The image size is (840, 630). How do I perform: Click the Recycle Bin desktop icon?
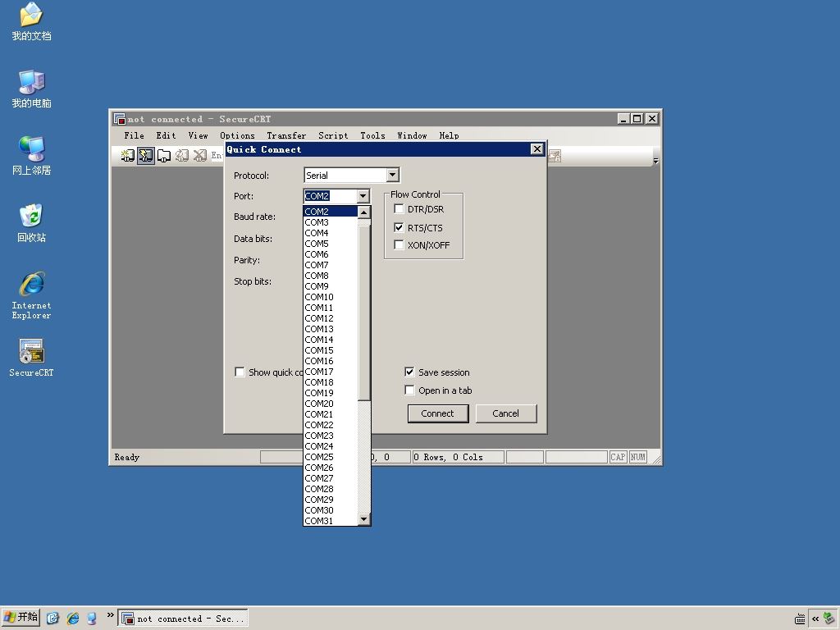pyautogui.click(x=31, y=216)
